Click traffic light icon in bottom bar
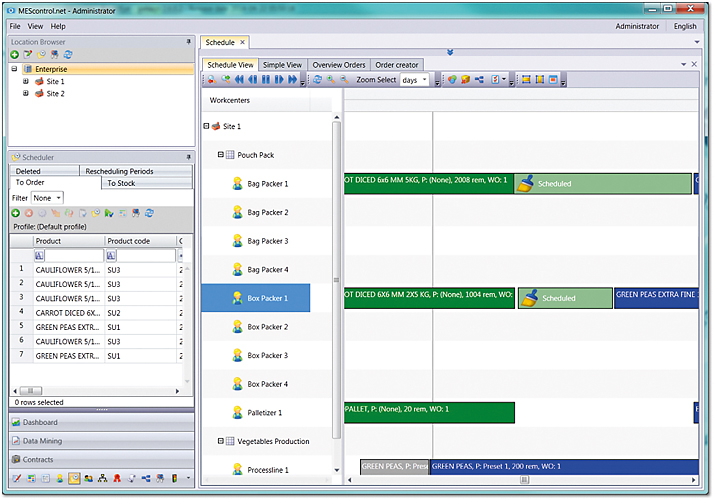This screenshot has width=714, height=500. 174,478
